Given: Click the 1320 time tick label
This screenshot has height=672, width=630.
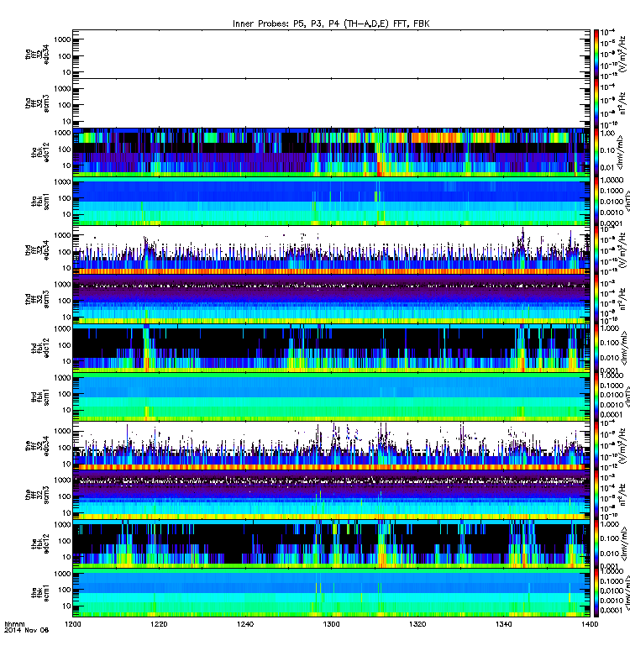Looking at the screenshot, I should (417, 624).
